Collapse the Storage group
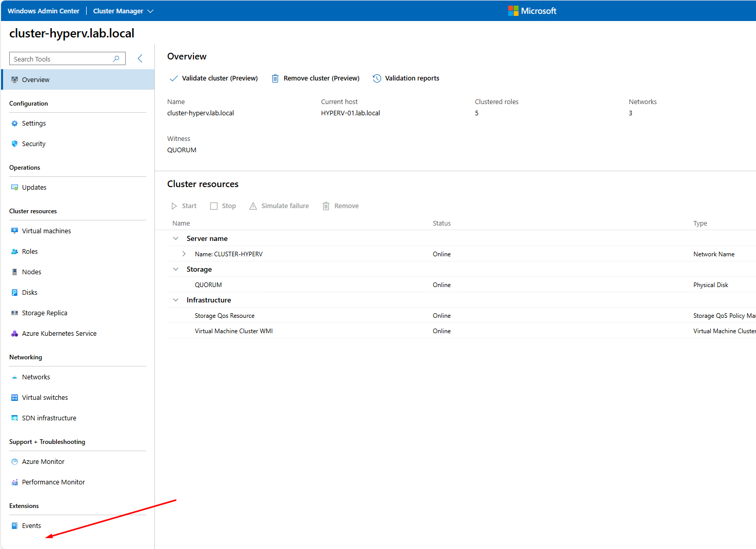Viewport: 756px width, 549px height. click(176, 269)
